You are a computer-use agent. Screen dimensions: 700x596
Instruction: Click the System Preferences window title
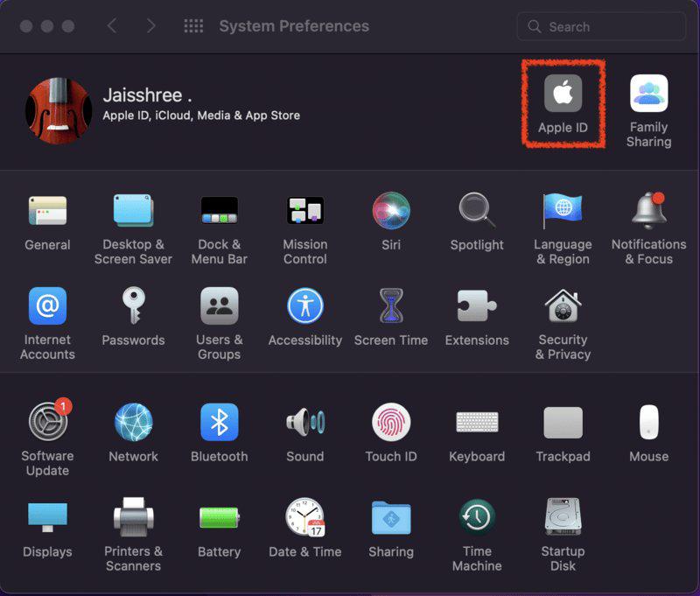(x=294, y=26)
